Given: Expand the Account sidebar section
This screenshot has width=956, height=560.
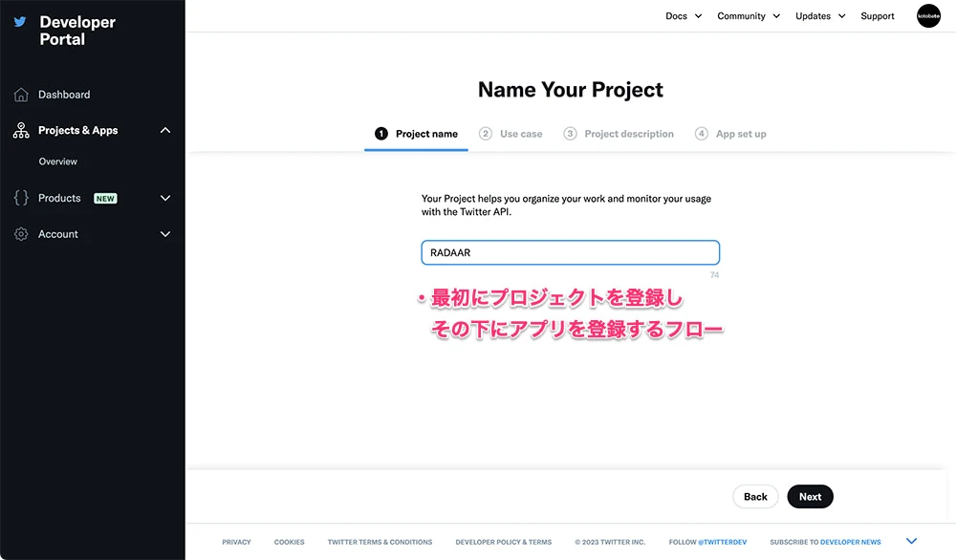Looking at the screenshot, I should 165,234.
